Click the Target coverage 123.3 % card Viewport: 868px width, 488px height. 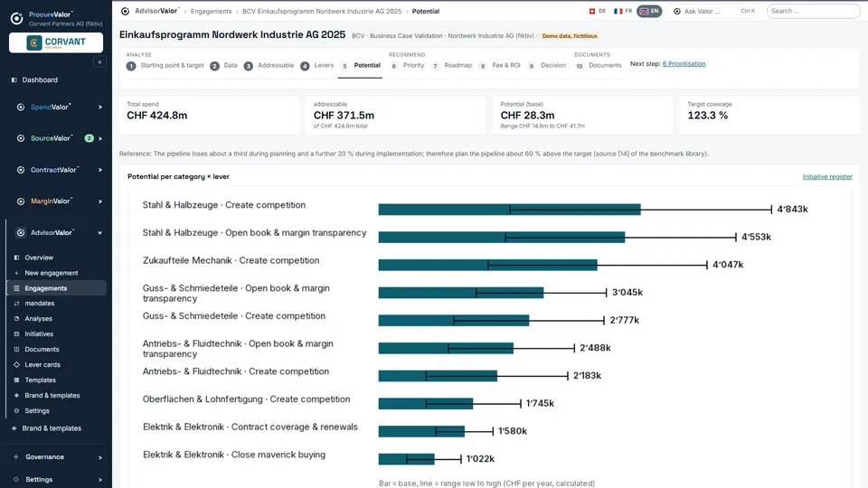769,115
